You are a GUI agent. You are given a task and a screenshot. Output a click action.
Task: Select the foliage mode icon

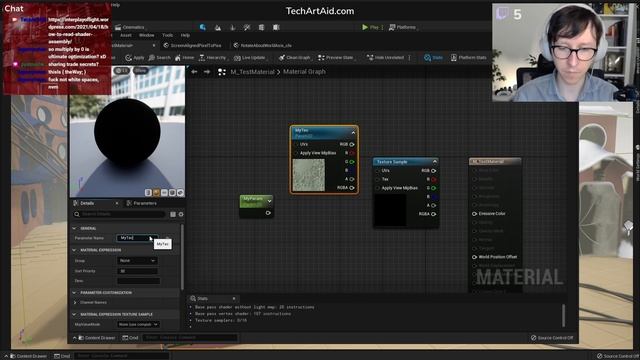coord(233,27)
